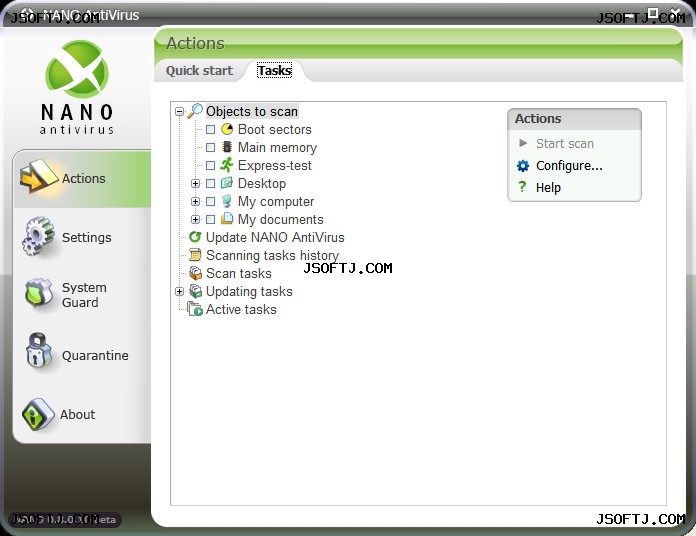Open the Settings section label

[87, 237]
